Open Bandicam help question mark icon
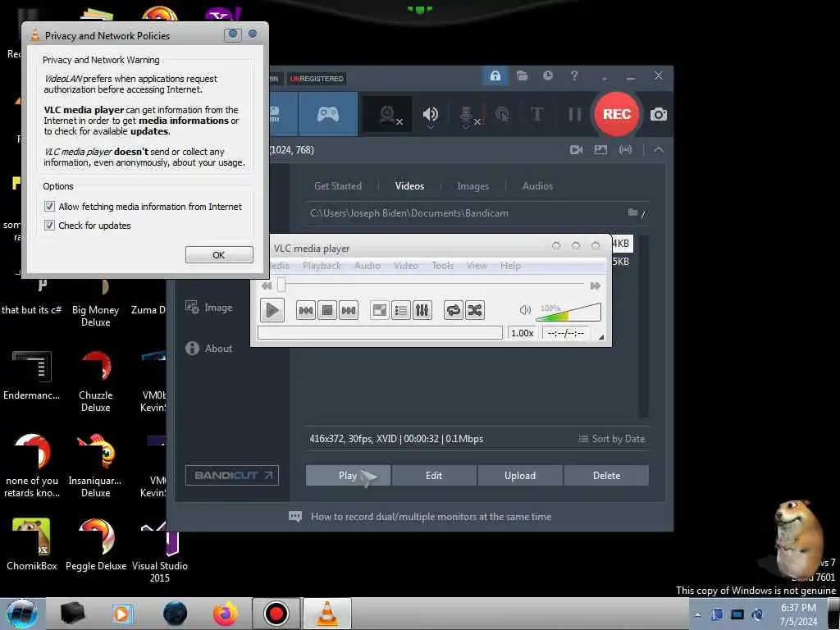This screenshot has width=840, height=630. coord(574,75)
